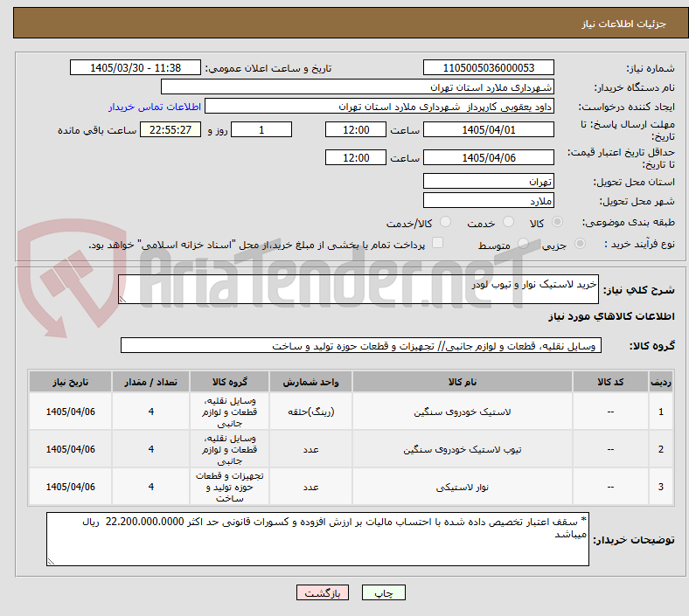Click the need date in row 3
Screen dimensions: 689x616
point(70,487)
